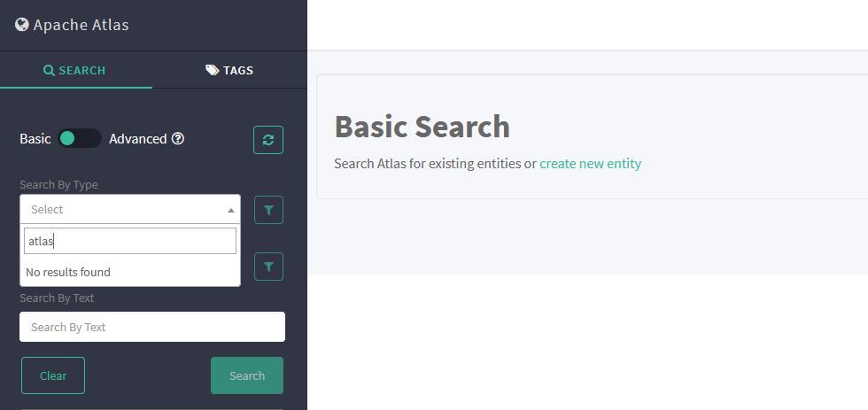Switch to the SEARCH tab
Screen dimensions: 868x410
point(74,70)
